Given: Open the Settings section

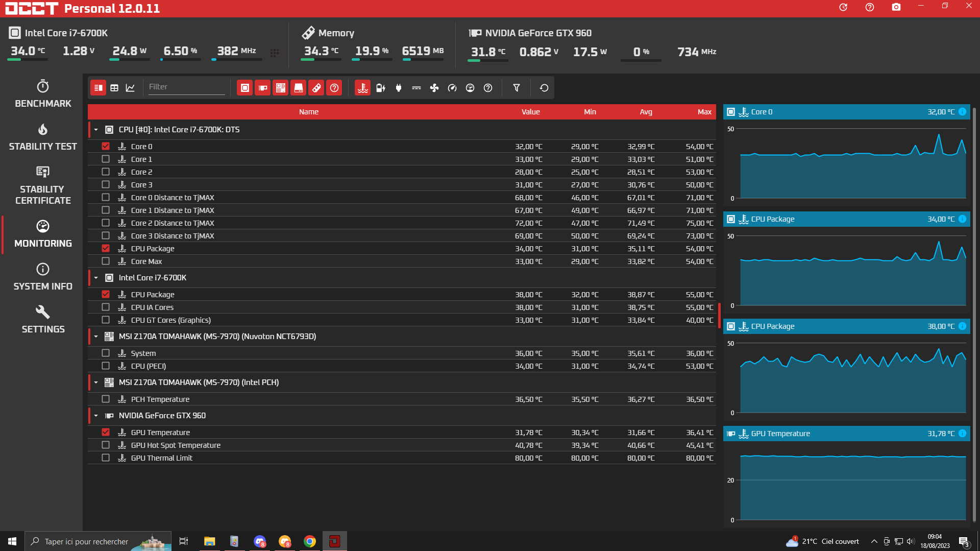Looking at the screenshot, I should (43, 320).
